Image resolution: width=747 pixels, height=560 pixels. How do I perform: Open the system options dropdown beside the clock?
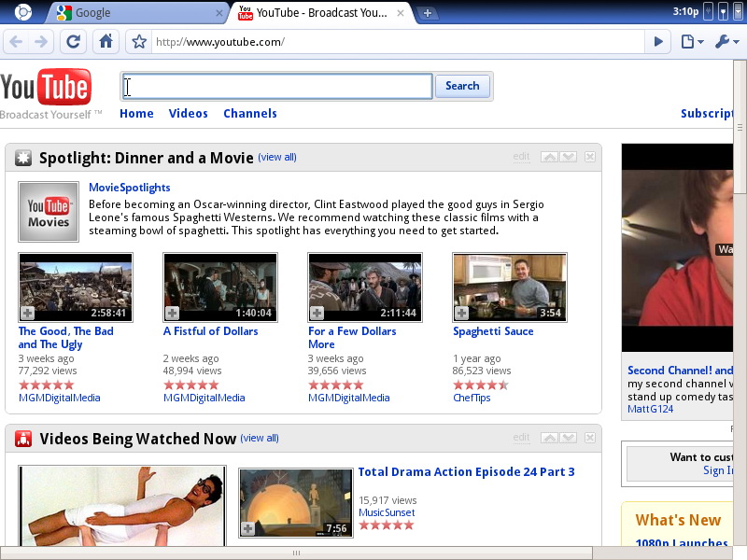(x=738, y=12)
